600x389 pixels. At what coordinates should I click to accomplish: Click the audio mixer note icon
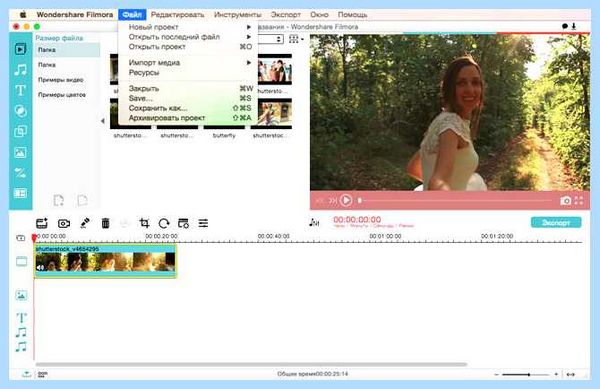tap(314, 222)
